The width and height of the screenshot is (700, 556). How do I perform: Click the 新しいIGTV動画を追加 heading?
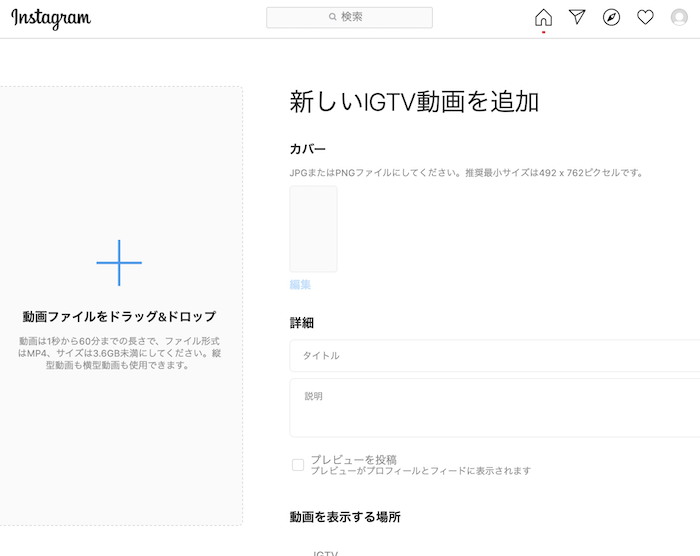pyautogui.click(x=414, y=101)
